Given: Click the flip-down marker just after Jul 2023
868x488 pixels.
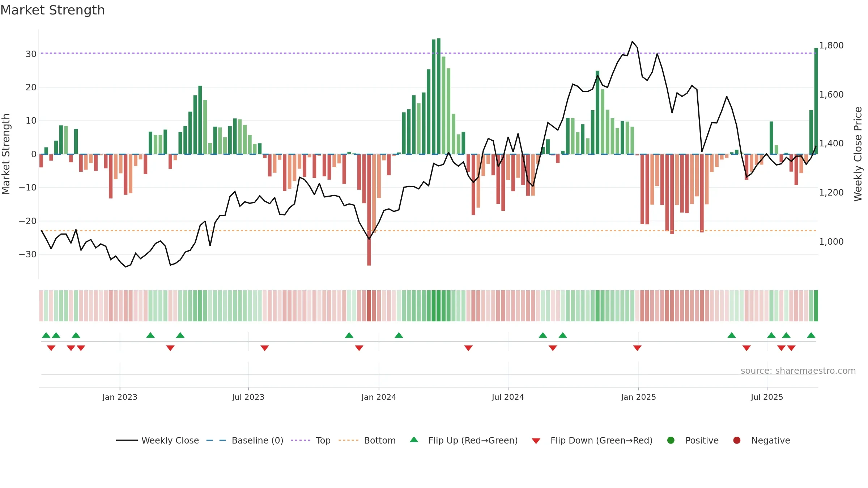Looking at the screenshot, I should 265,348.
